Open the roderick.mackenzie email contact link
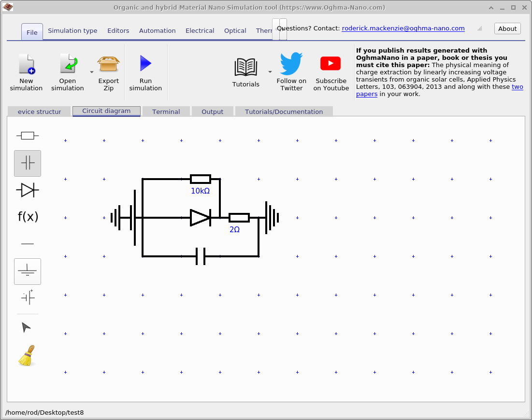Viewport: 532px width, 420px height. click(403, 28)
